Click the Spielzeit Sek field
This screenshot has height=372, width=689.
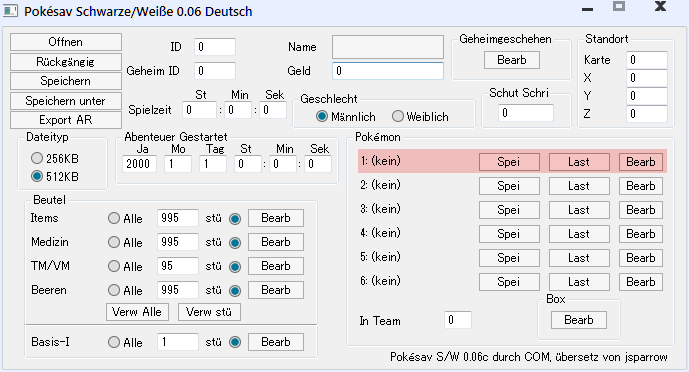click(x=272, y=110)
